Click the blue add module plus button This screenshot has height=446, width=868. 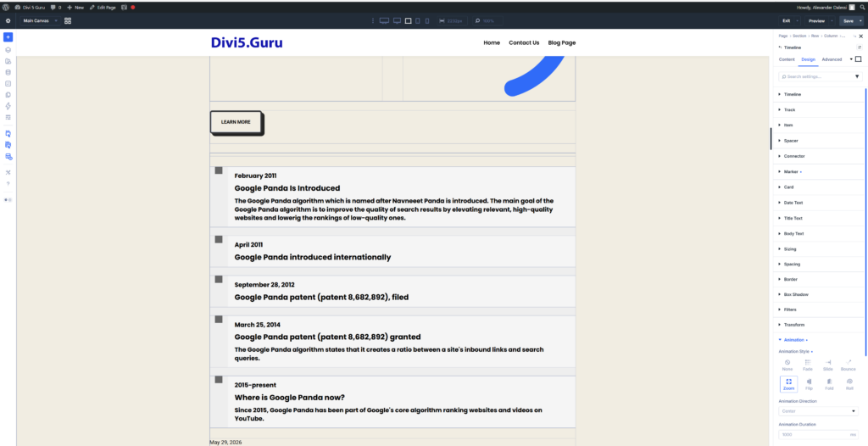coord(8,37)
